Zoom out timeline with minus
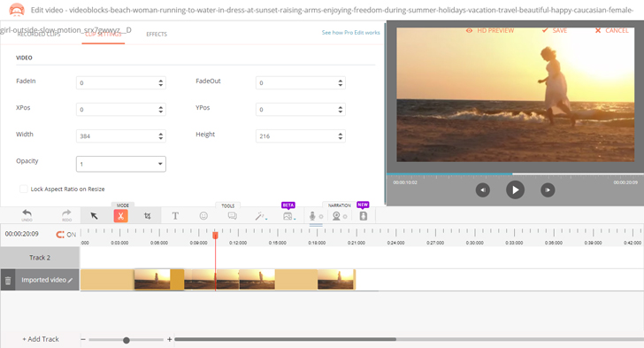 (83, 339)
